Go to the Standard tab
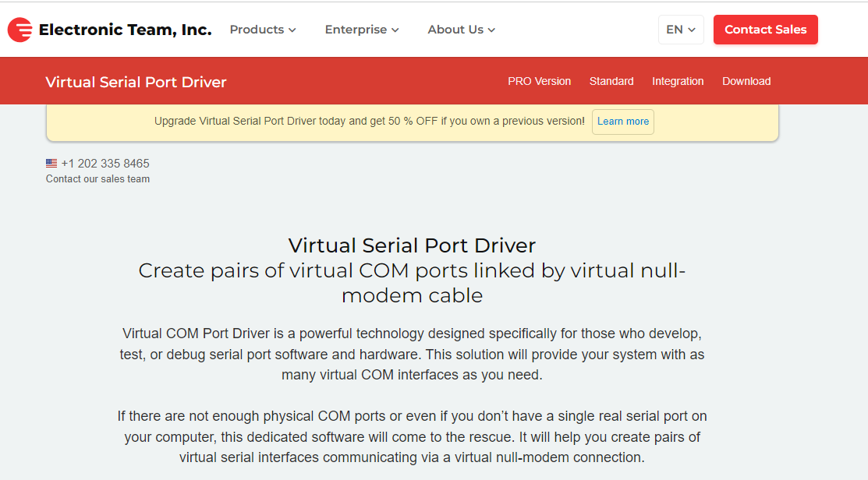The image size is (868, 480). pyautogui.click(x=611, y=81)
